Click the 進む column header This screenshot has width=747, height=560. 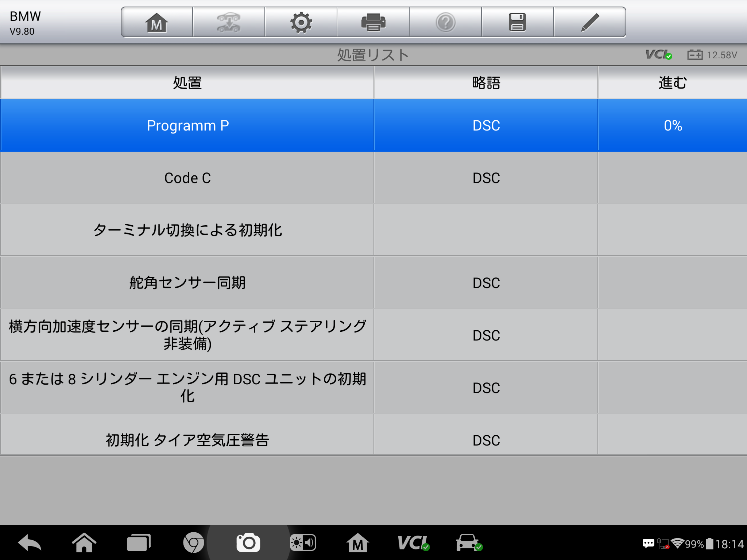[673, 83]
